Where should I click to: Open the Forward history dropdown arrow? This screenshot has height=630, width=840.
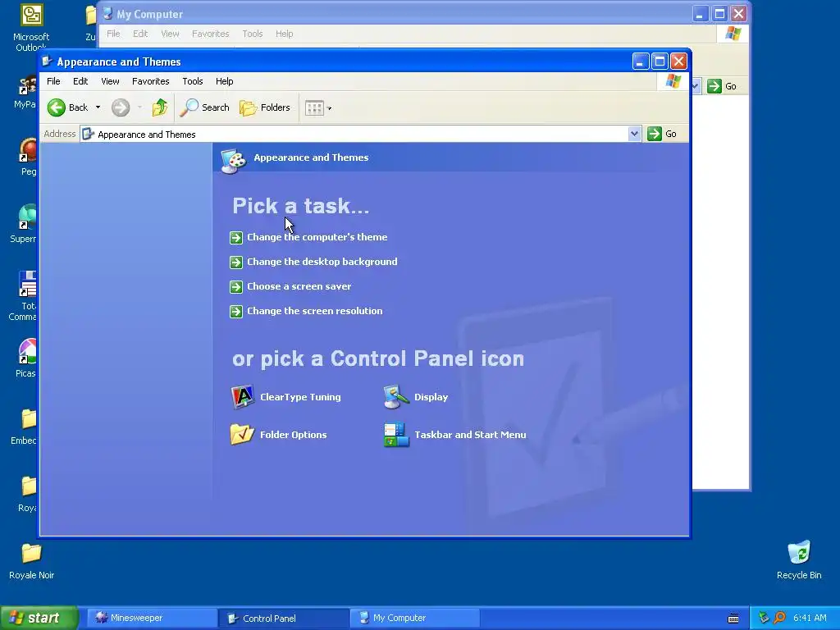pos(139,107)
